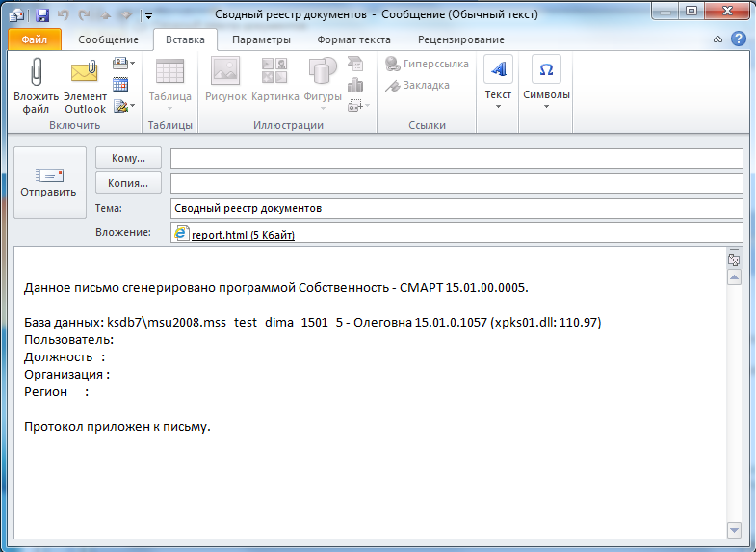Open the Signature insert icon
This screenshot has height=552, width=756.
(x=120, y=106)
